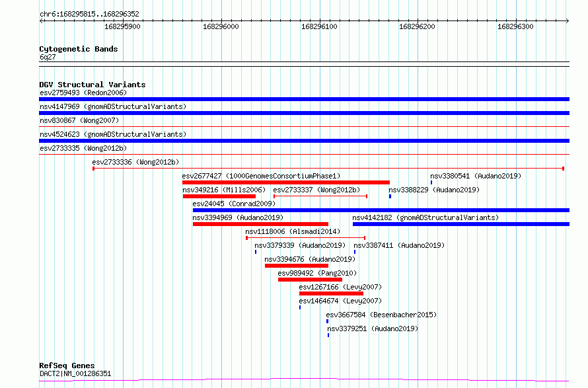Click the RefSeq Genes track heading

[67, 366]
